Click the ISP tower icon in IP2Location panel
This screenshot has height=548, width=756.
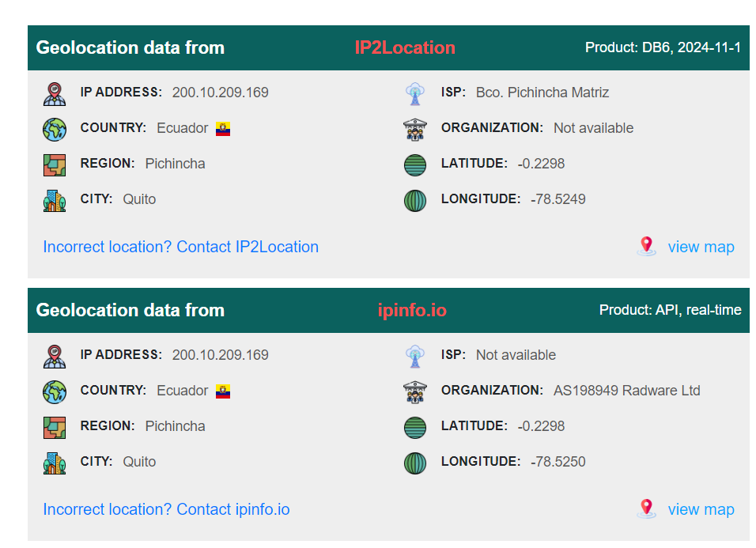[415, 93]
